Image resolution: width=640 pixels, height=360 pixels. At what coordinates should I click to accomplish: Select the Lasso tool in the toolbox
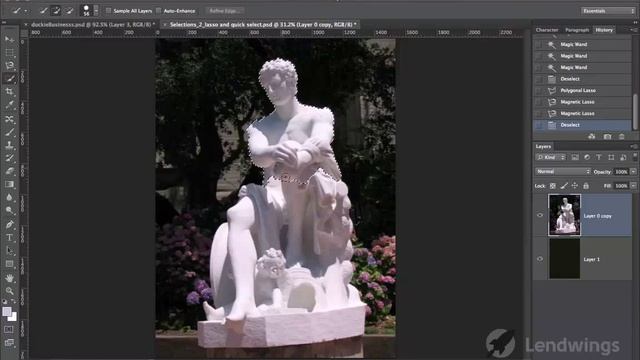click(9, 66)
